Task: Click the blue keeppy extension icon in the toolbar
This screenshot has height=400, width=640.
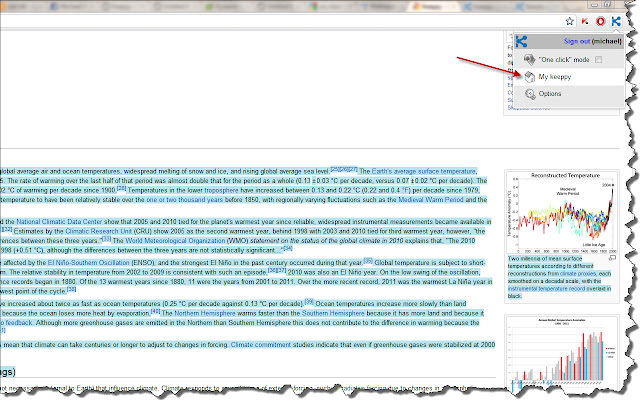Action: [616, 21]
